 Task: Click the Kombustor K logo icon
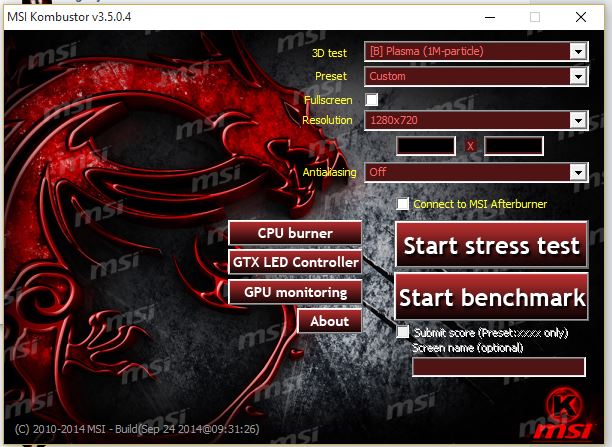tap(564, 406)
